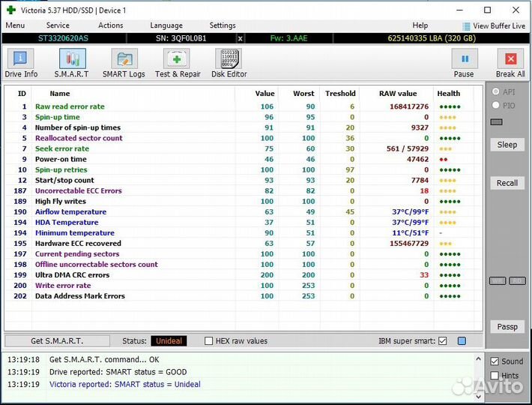Click the small gray indicator under PIO
This screenshot has height=405, width=532.
[x=496, y=121]
